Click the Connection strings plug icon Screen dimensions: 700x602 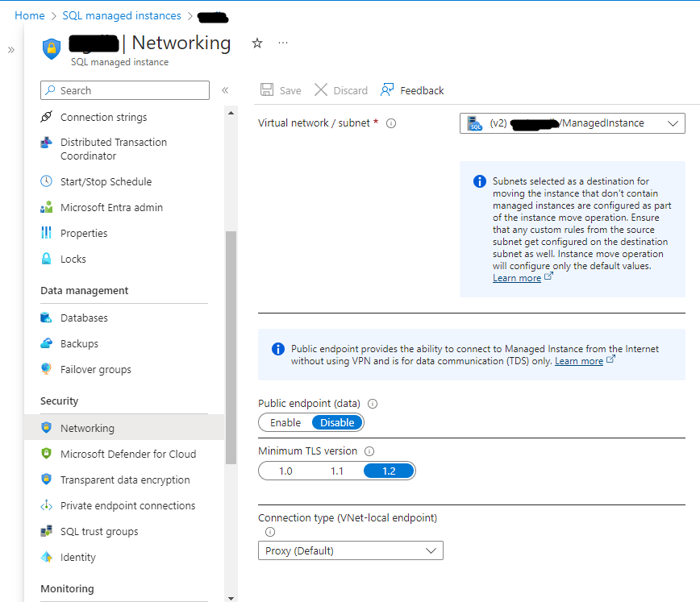pos(47,117)
